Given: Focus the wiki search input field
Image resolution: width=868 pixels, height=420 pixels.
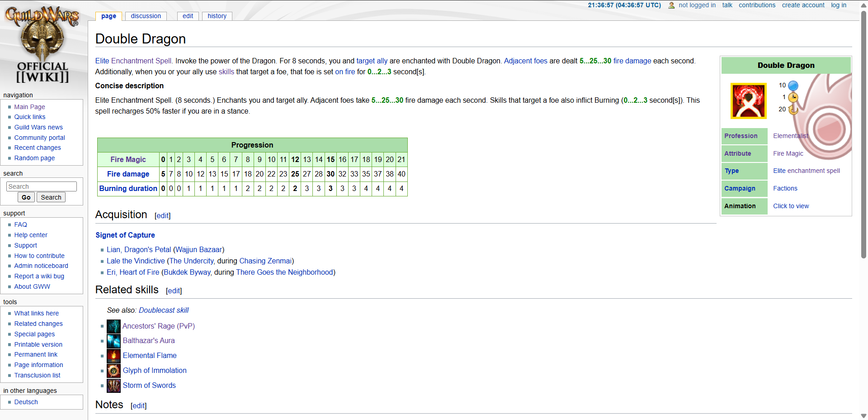Looking at the screenshot, I should pyautogui.click(x=42, y=186).
